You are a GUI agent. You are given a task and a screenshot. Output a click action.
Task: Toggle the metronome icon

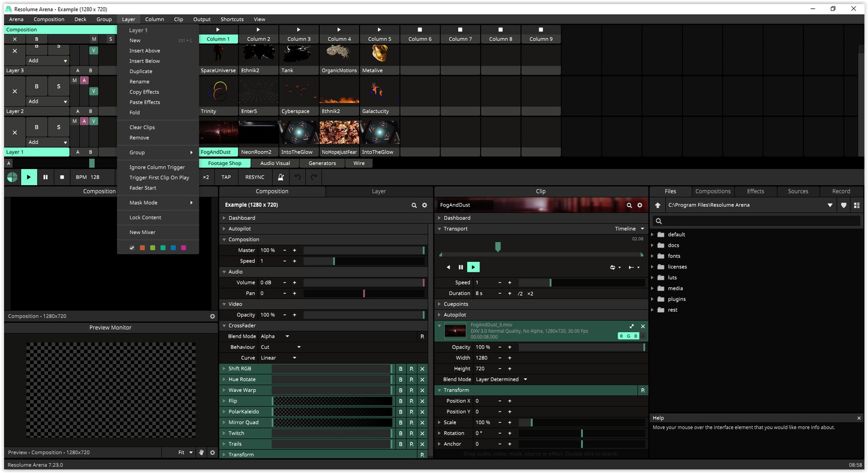click(281, 177)
